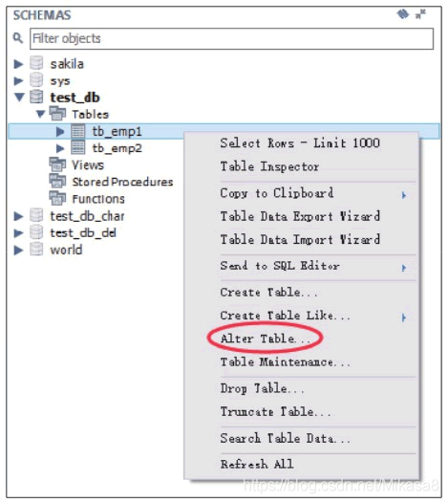Click the sakila database icon
This screenshot has width=448, height=503.
pyautogui.click(x=36, y=63)
